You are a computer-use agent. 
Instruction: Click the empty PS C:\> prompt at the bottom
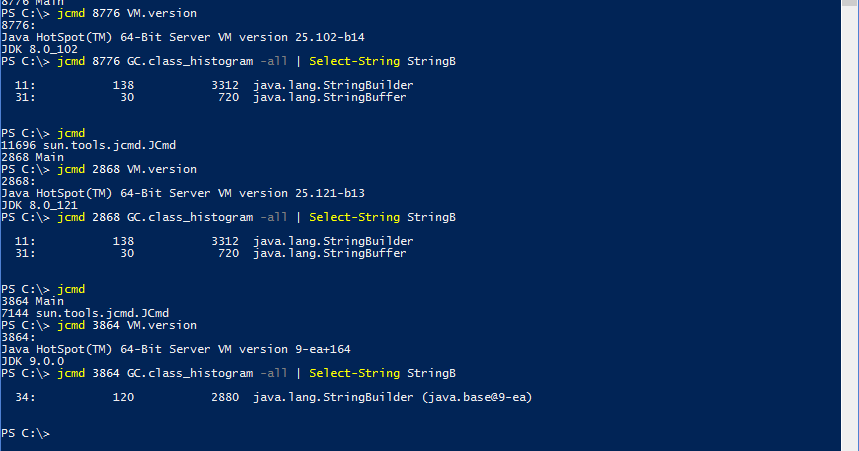[x=26, y=433]
